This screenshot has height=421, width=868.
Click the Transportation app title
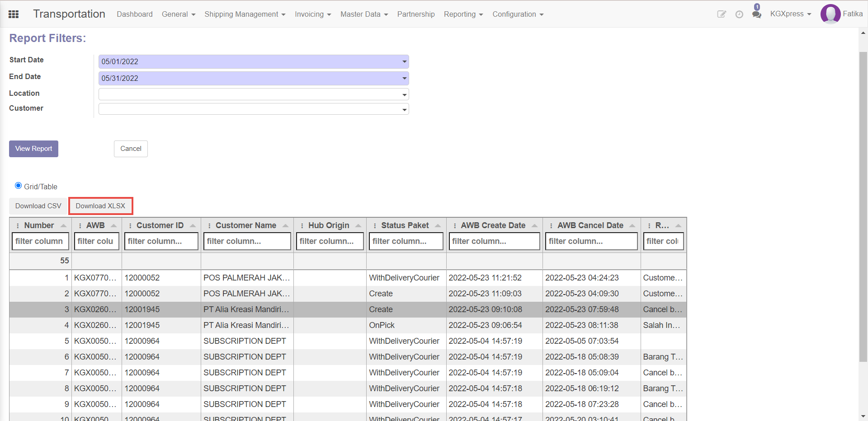click(69, 14)
